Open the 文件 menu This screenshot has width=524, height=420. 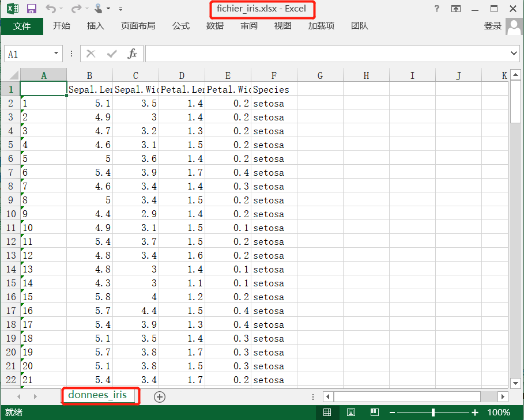(22, 26)
